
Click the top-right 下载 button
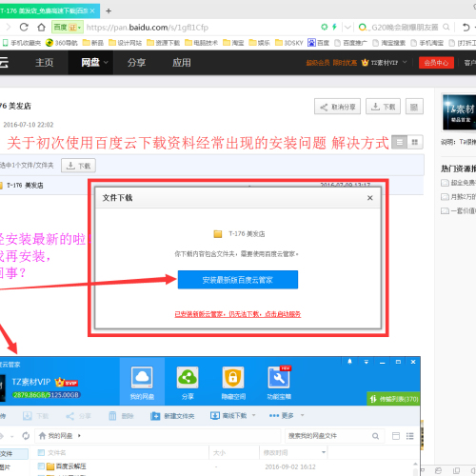(x=383, y=107)
